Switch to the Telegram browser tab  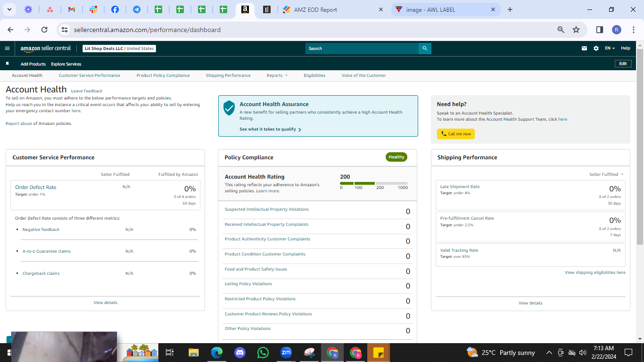point(137,9)
